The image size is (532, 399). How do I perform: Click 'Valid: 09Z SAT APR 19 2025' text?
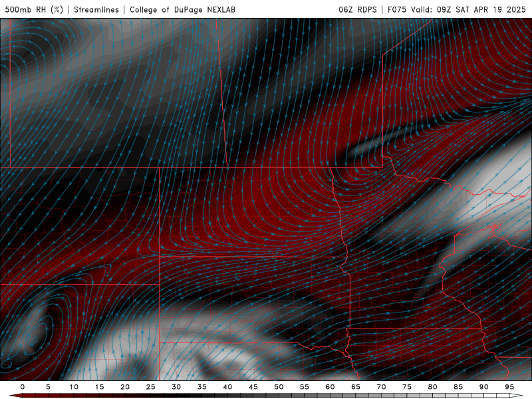point(468,9)
